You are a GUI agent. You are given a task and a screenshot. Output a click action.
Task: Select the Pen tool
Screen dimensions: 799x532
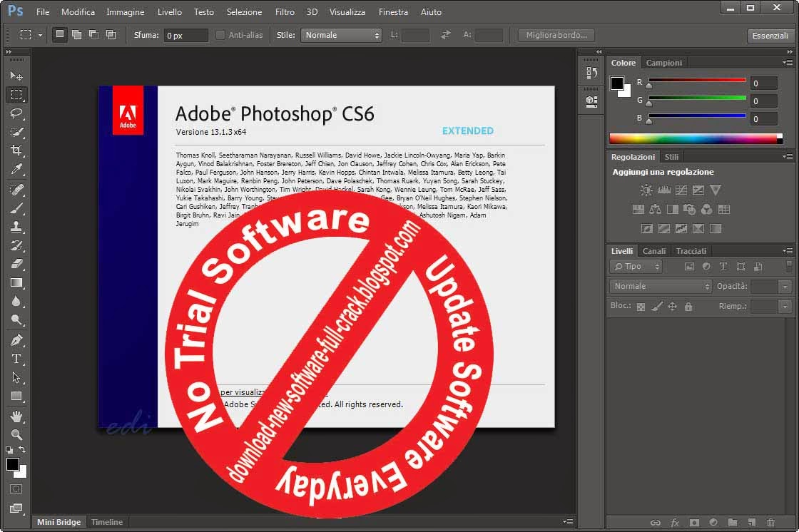click(x=16, y=340)
